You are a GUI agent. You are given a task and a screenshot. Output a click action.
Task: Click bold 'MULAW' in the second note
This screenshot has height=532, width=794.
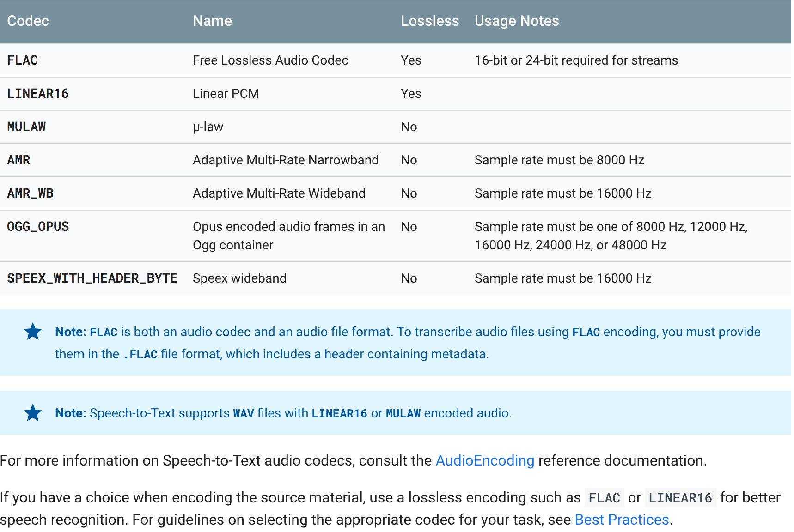(403, 413)
